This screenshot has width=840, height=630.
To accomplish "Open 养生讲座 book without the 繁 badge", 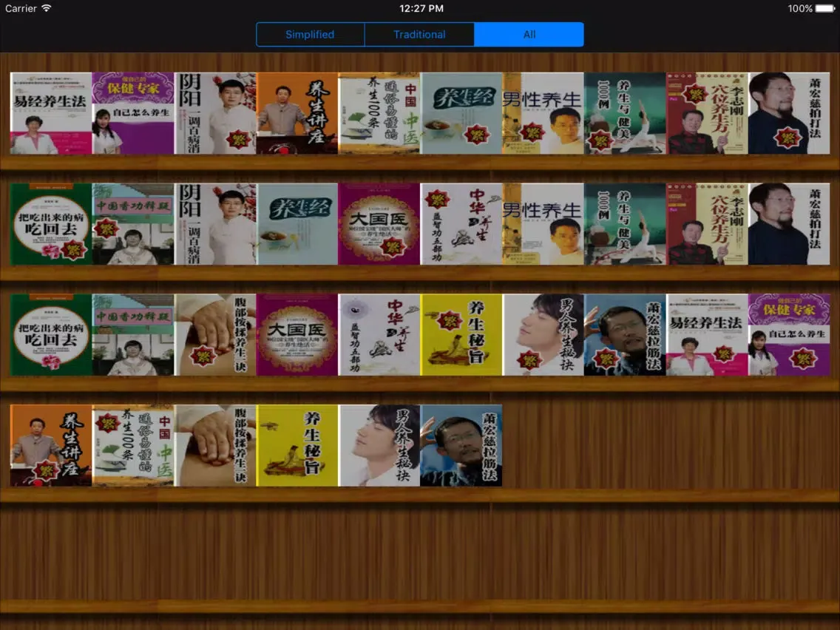I will [x=297, y=114].
